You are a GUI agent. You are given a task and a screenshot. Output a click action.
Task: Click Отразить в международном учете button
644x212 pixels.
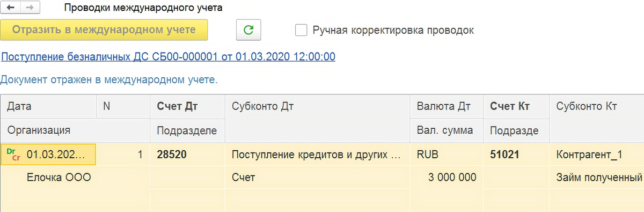tap(104, 30)
